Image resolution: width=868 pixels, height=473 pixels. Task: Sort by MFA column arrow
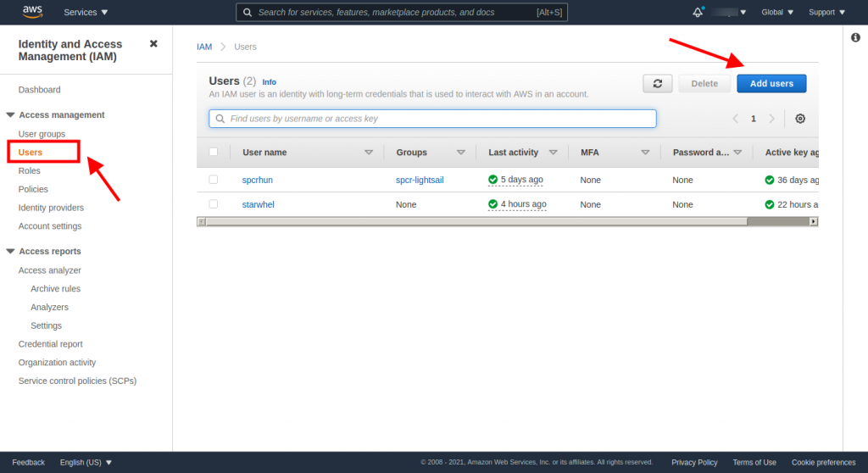(x=645, y=153)
